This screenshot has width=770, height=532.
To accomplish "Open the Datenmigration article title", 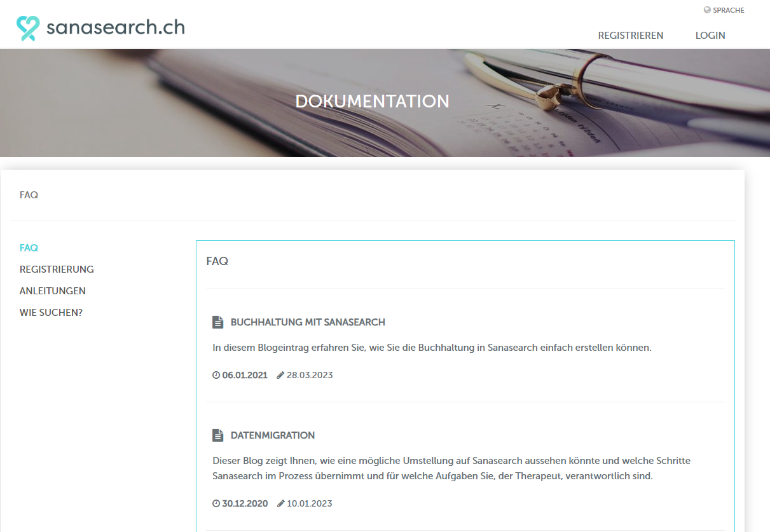I will 273,435.
